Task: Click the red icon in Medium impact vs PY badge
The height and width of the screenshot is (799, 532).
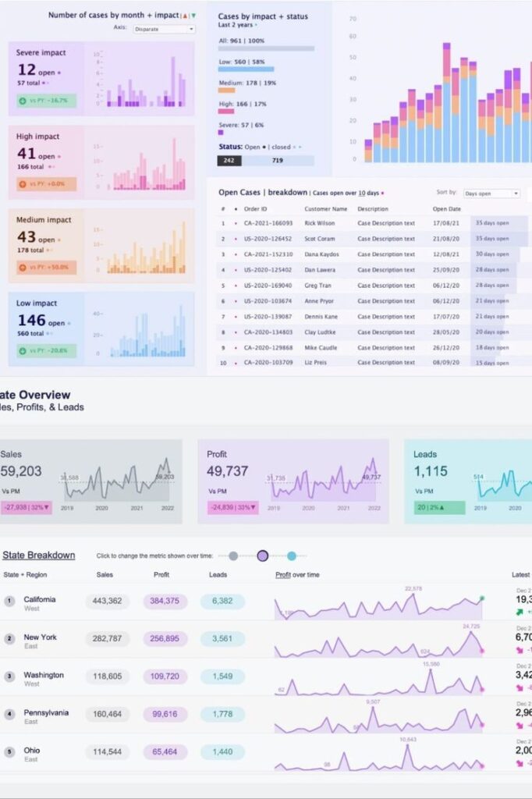Action: pos(23,268)
